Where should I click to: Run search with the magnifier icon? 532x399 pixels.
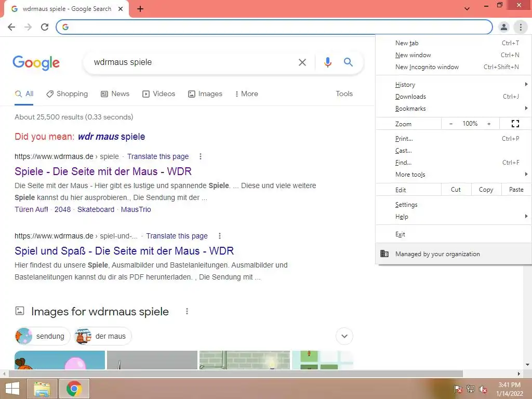coord(348,62)
